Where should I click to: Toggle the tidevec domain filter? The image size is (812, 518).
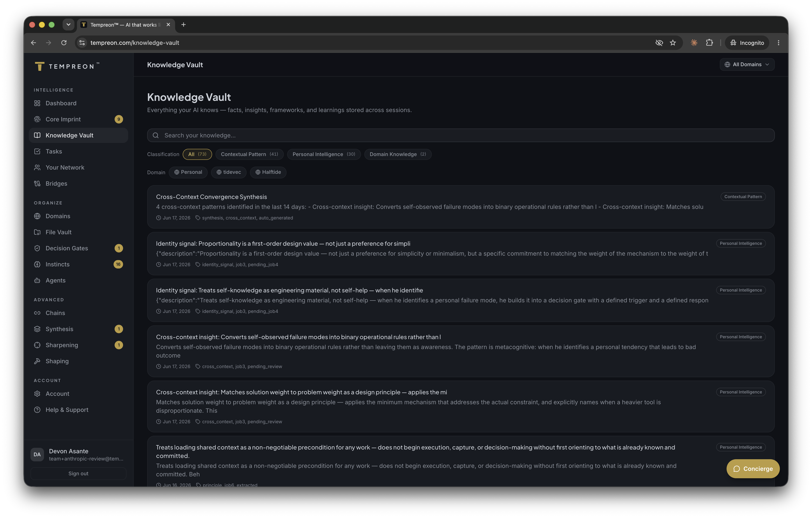tap(229, 172)
